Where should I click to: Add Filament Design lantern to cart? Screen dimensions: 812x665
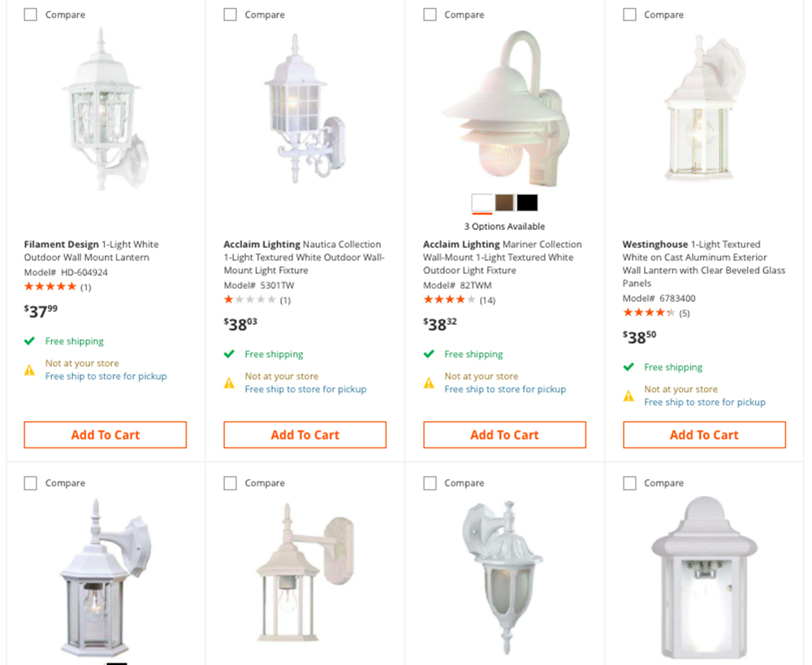point(105,434)
